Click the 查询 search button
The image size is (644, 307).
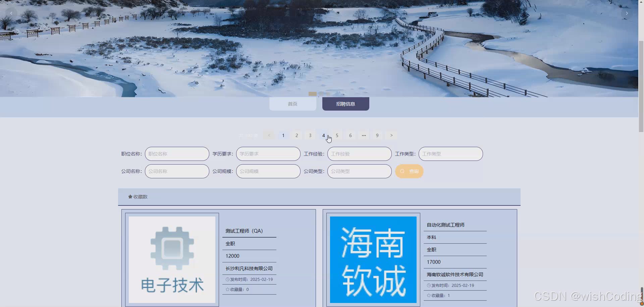[x=409, y=171]
